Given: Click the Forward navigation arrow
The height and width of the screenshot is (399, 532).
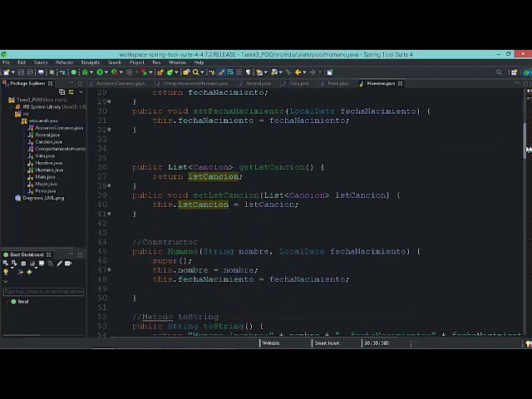Looking at the screenshot, I should (313, 72).
